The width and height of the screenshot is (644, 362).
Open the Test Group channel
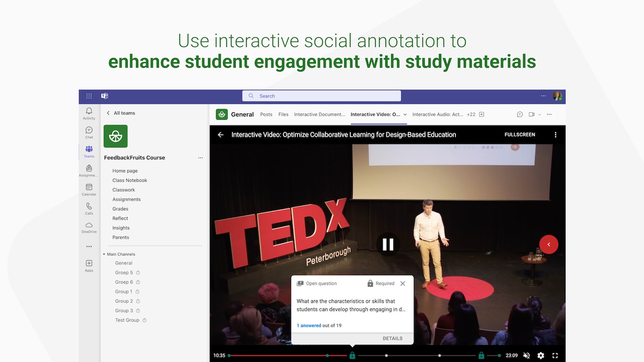(127, 321)
